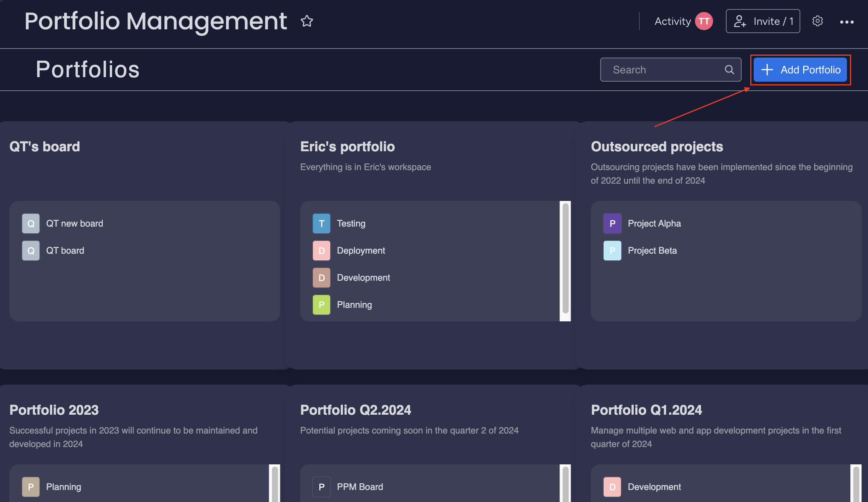Click the Invite / 1 button
Screen dimensions: 868x502
click(763, 21)
